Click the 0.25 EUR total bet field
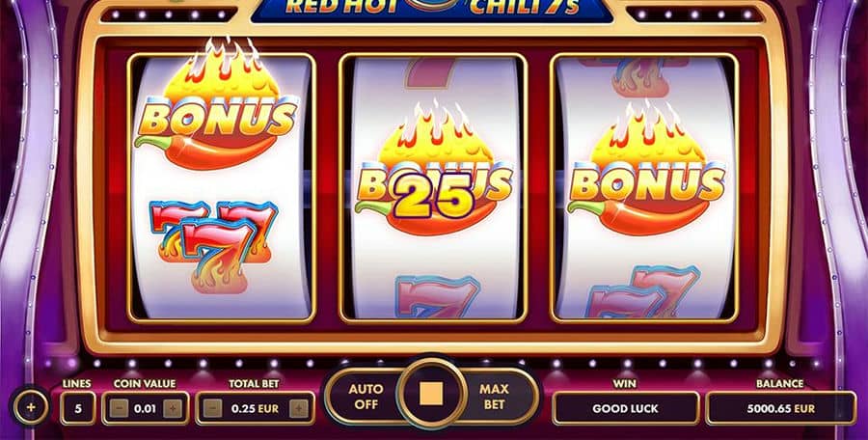868x440 pixels. point(256,408)
